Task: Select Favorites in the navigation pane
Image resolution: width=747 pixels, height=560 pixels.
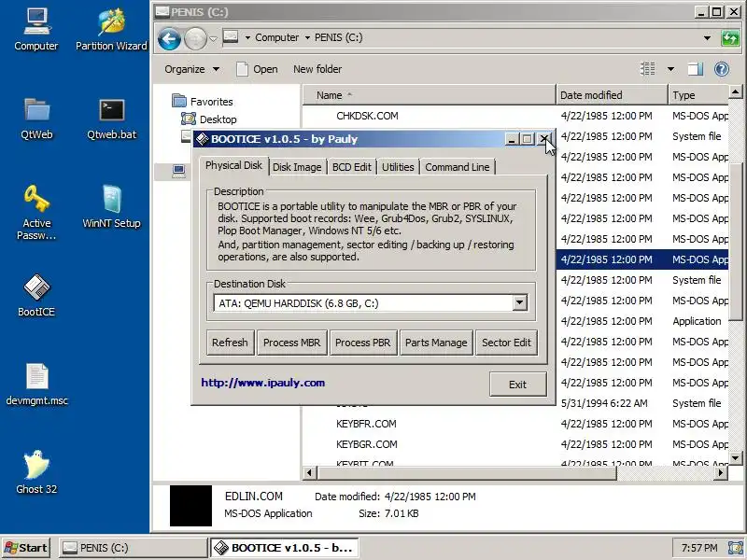Action: pyautogui.click(x=212, y=102)
